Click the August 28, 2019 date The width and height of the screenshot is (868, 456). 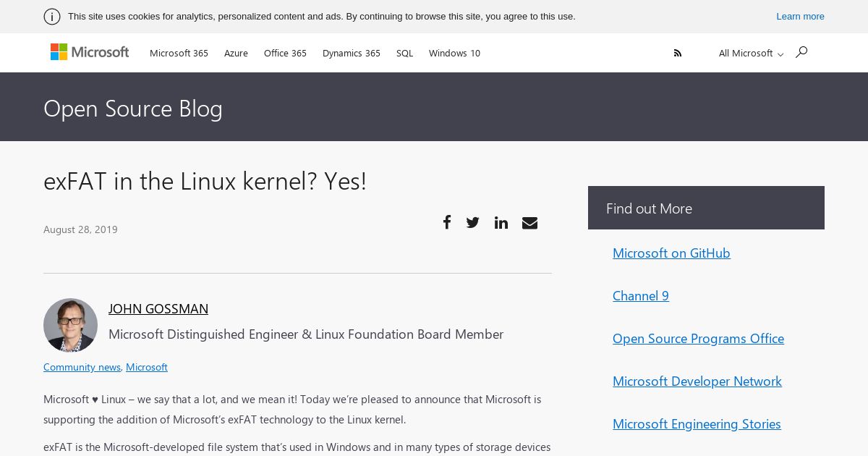click(80, 229)
